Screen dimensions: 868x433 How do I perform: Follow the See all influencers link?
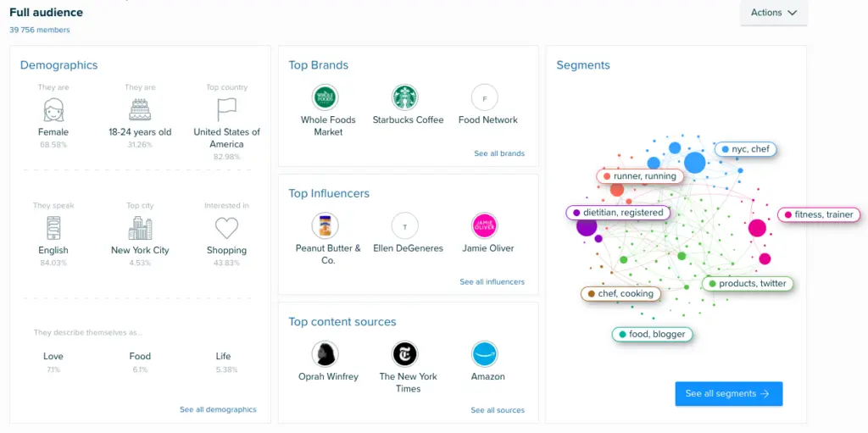pos(492,281)
